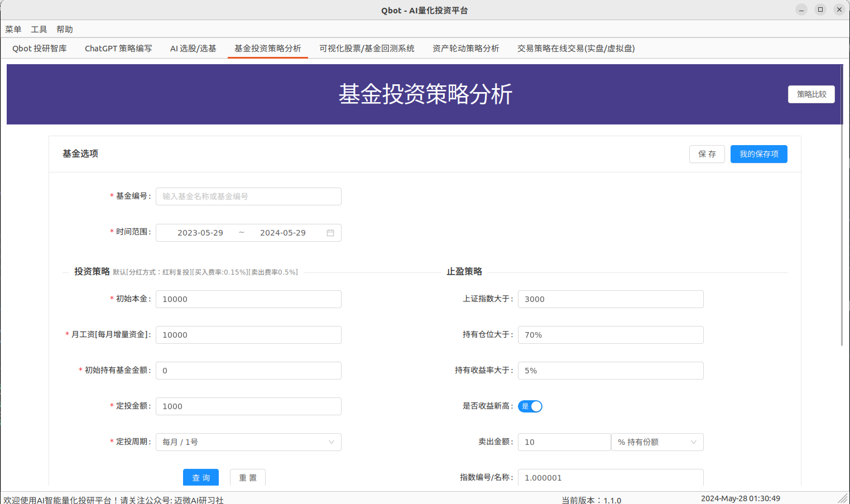Switch to the ChatGPT 策略编写 tab

click(118, 49)
